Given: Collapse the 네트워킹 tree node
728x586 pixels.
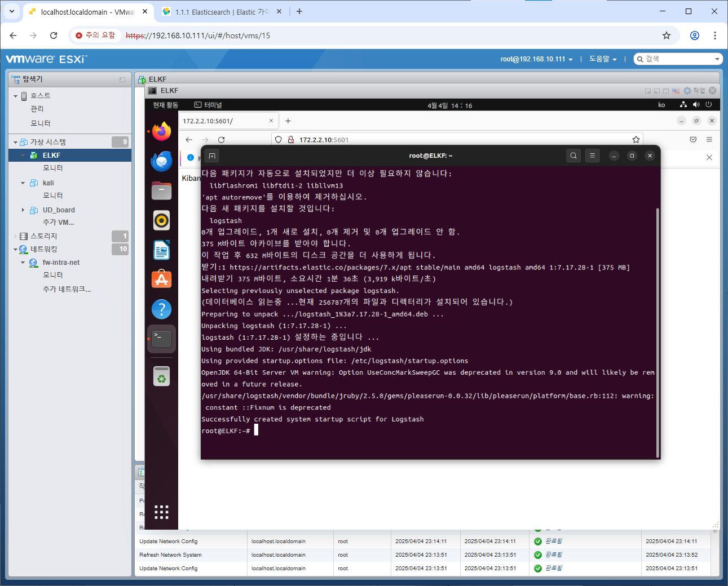Looking at the screenshot, I should pos(16,250).
